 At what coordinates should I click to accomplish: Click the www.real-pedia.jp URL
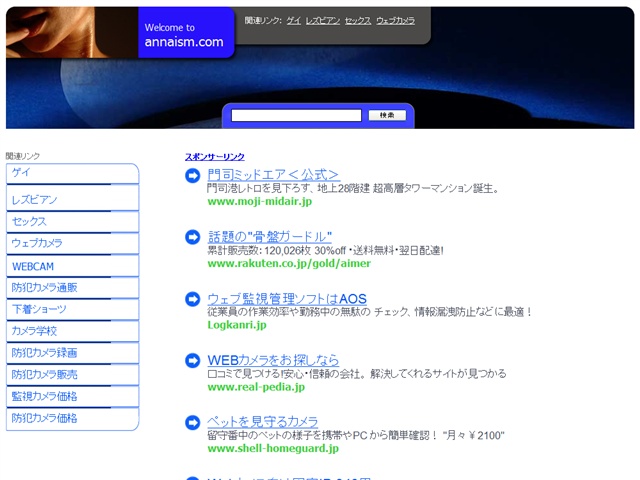[x=256, y=387]
